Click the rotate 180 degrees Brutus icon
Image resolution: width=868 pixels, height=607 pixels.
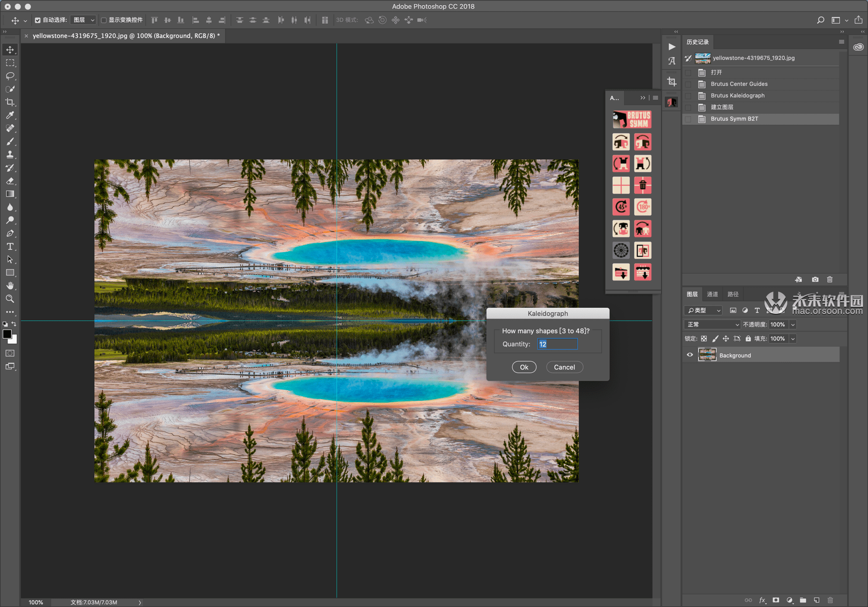pos(643,207)
